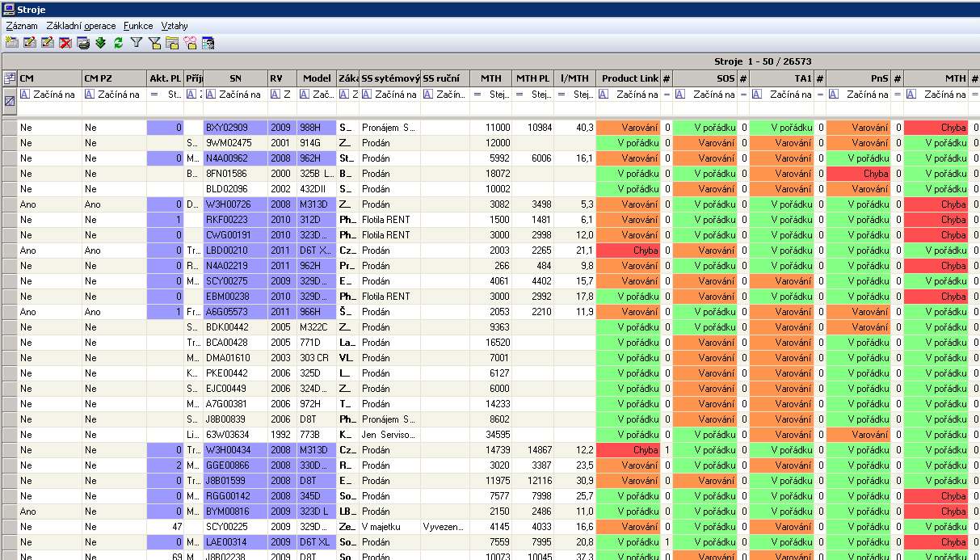This screenshot has width=980, height=560.
Task: Click the model 432DII cell
Action: (317, 189)
